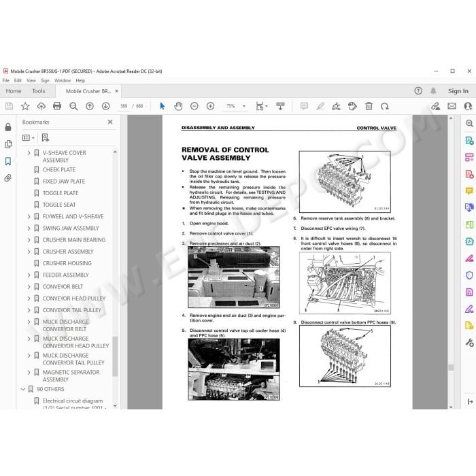Screen dimensions: 476x476
Task: Activate the hand pan tool
Action: [x=178, y=106]
